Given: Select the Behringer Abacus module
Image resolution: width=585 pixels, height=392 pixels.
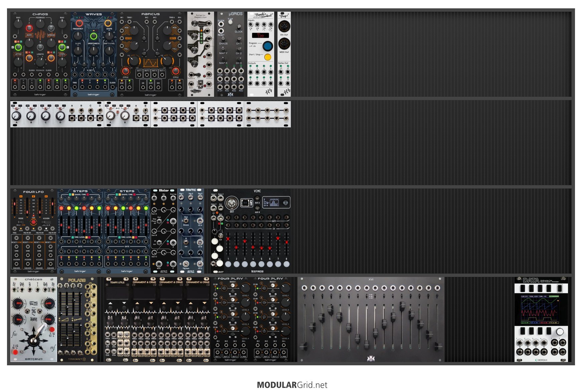Looking at the screenshot, I should coord(151,54).
